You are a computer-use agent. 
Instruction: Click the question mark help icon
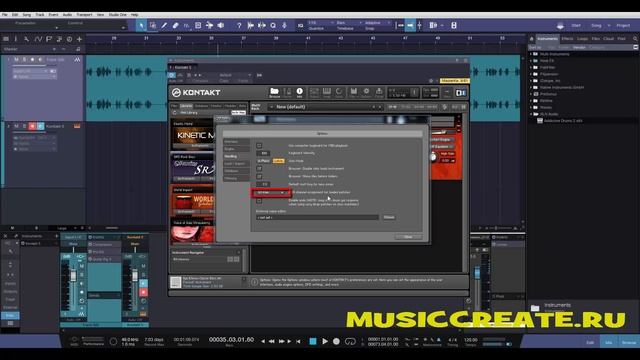pos(239,25)
